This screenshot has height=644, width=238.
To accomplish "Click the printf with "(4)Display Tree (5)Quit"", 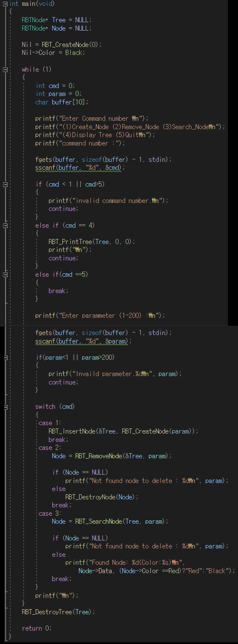I will point(95,135).
